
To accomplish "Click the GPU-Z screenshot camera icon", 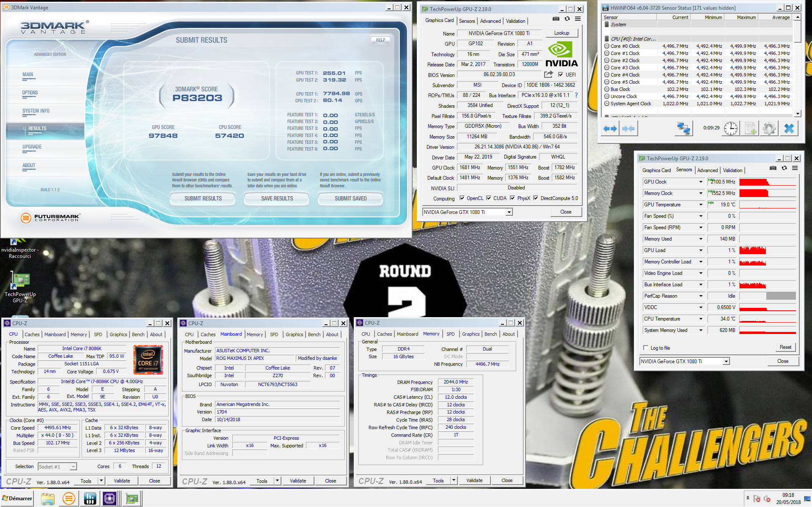I will [x=556, y=19].
